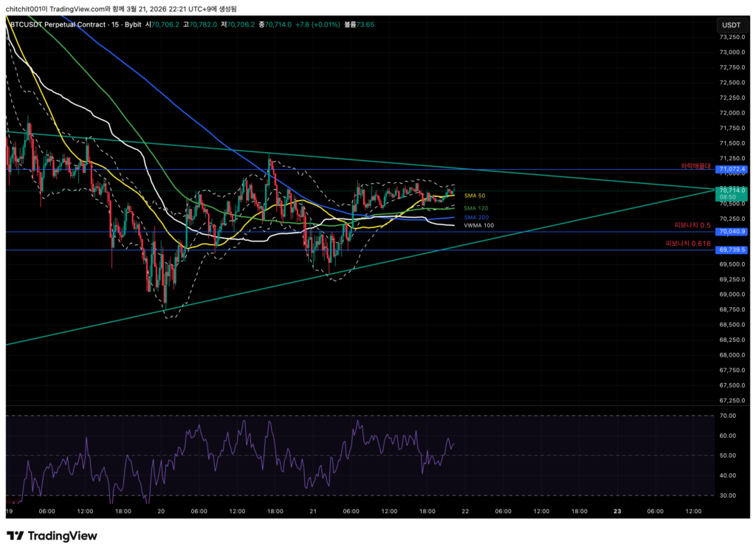The image size is (756, 553).
Task: Select the SMA 50 indicator label
Action: pyautogui.click(x=474, y=196)
